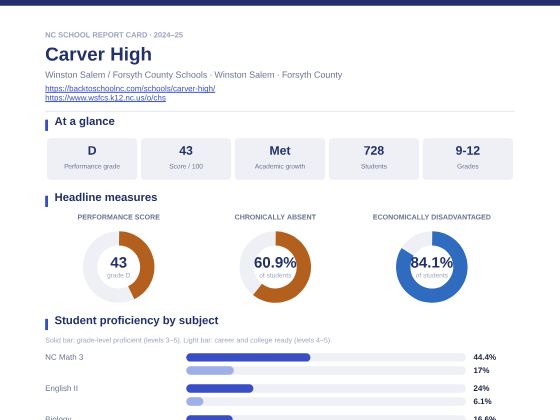Click the Carver High title
Image resolution: width=560 pixels, height=420 pixels.
coord(98,55)
